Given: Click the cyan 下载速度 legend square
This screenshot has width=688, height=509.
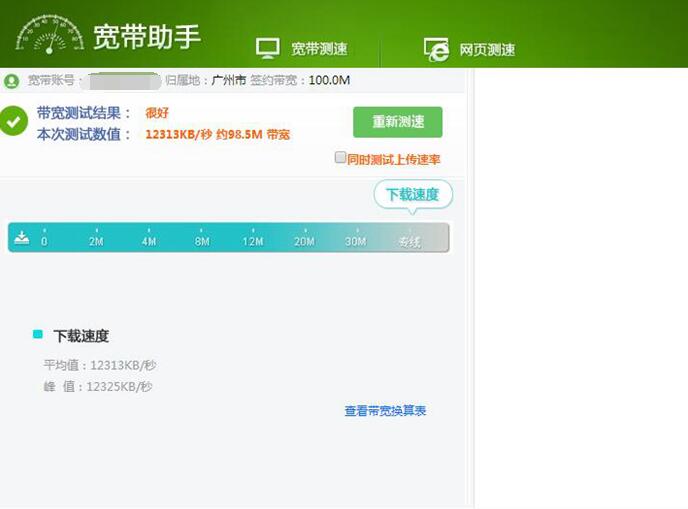Looking at the screenshot, I should pyautogui.click(x=38, y=334).
